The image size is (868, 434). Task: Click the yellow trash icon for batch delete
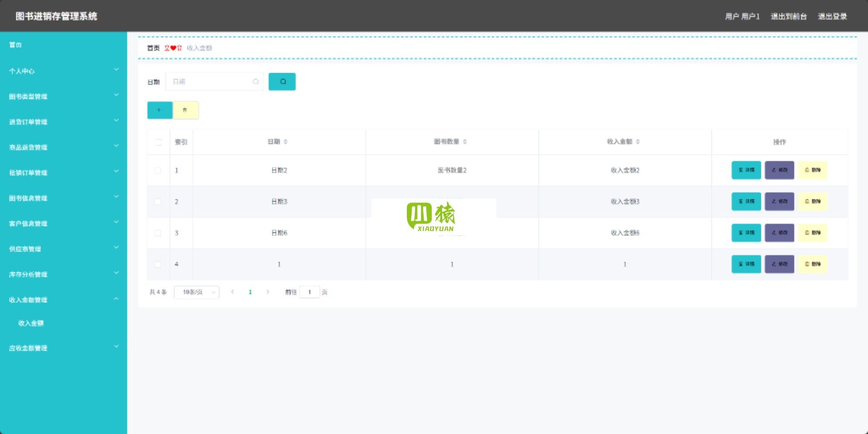[x=185, y=110]
